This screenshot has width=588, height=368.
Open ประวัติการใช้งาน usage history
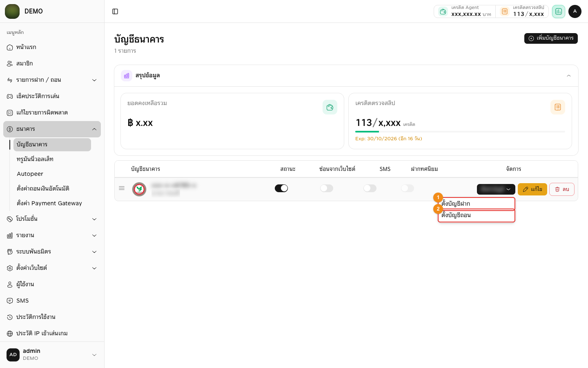click(52, 317)
